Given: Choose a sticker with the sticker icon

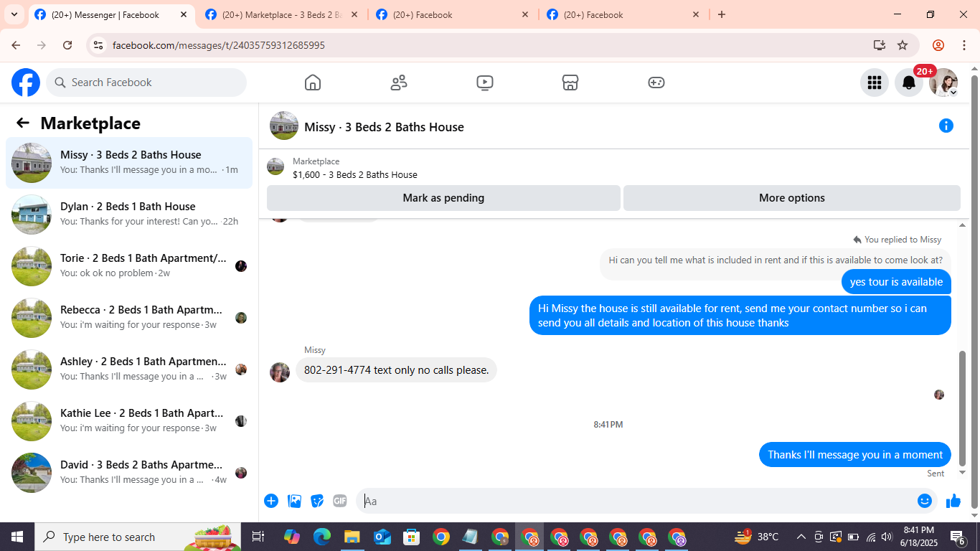Looking at the screenshot, I should pyautogui.click(x=317, y=501).
